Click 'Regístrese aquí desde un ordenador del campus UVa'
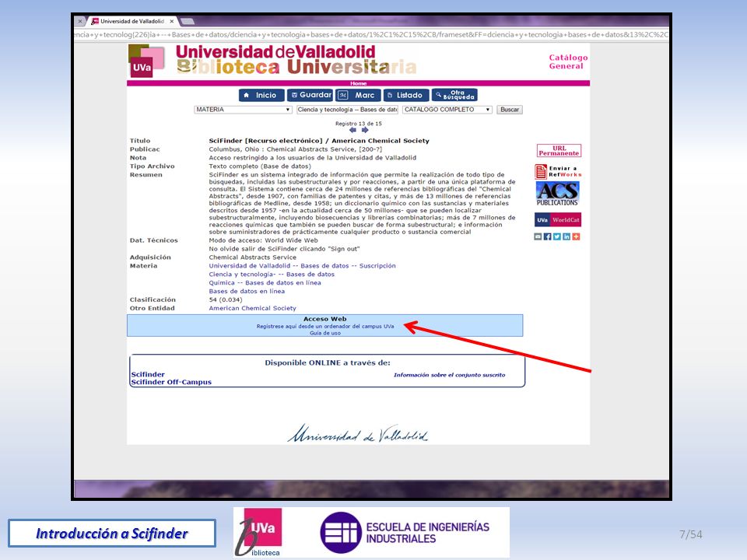 325,327
